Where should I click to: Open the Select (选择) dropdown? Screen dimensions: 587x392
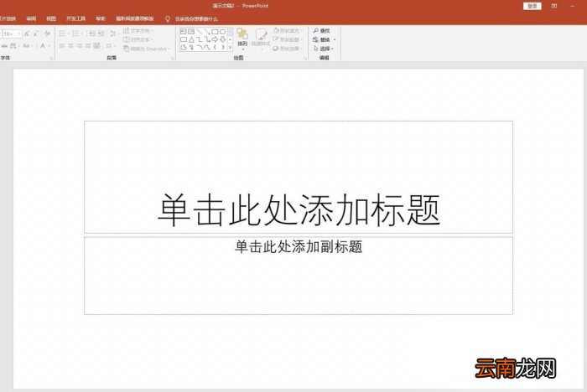[x=324, y=49]
